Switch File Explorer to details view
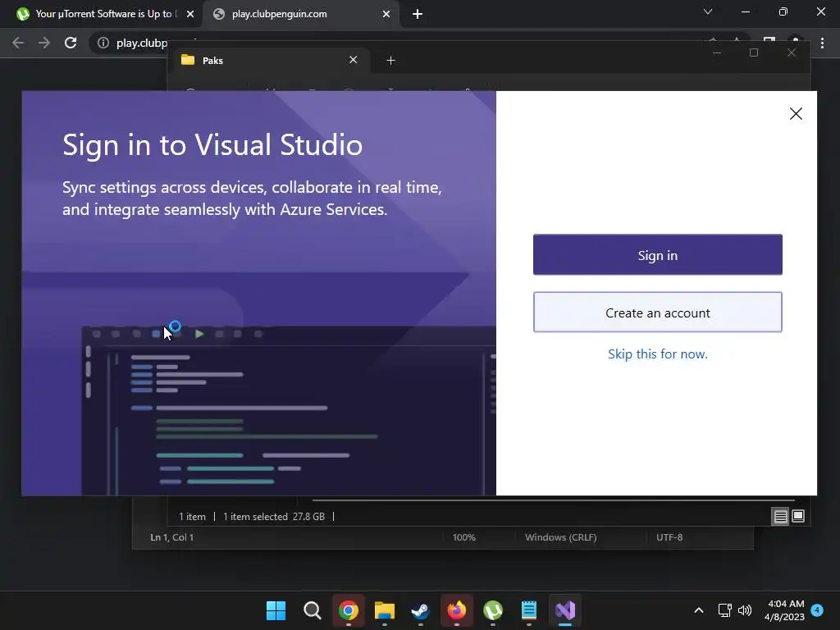This screenshot has height=630, width=840. coord(780,517)
